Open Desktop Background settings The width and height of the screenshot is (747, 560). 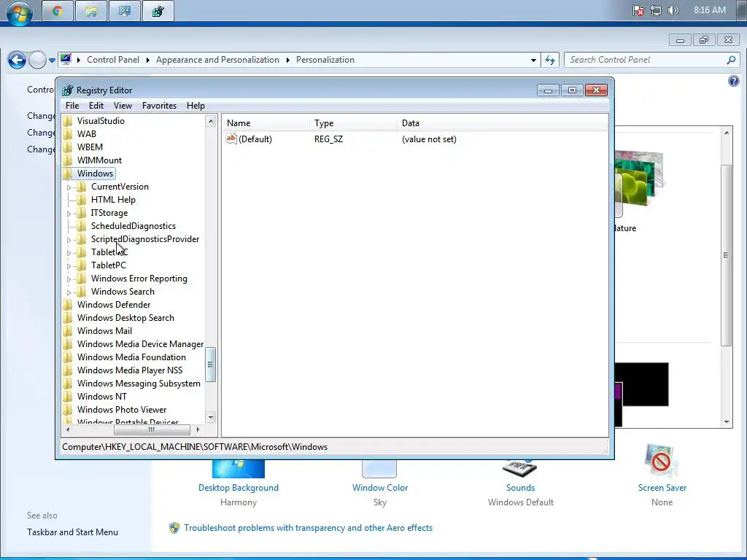coord(239,488)
